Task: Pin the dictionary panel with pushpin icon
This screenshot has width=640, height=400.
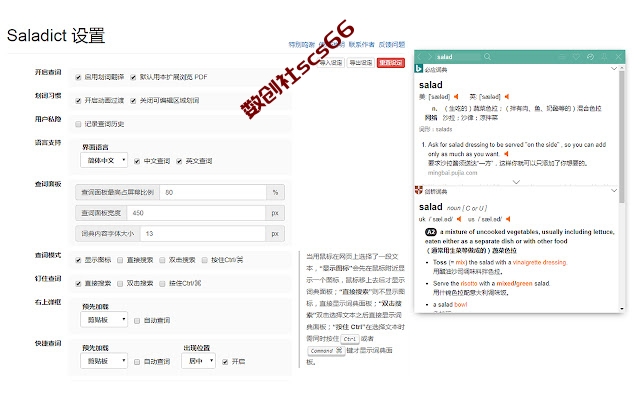Action: (x=604, y=57)
